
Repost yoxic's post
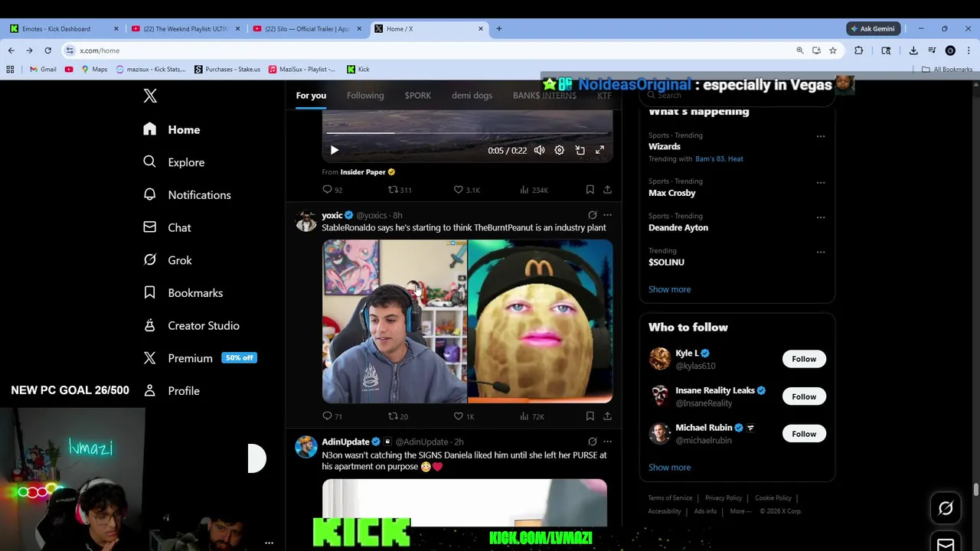tap(398, 416)
